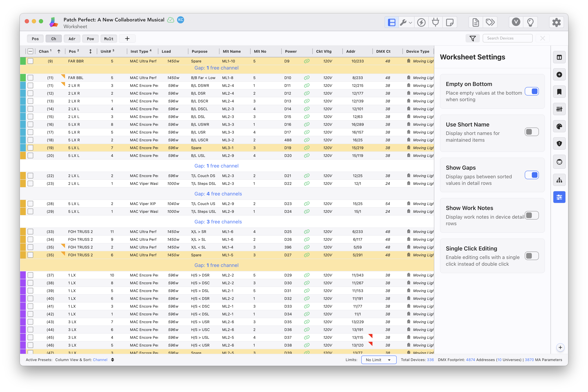This screenshot has width=588, height=392.
Task: Open the document report icon
Action: [x=476, y=22]
